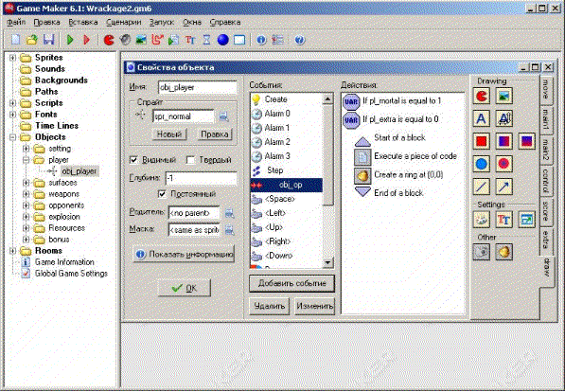Expand the weapons subfolder
Image resolution: width=565 pixels, height=392 pixels.
point(26,194)
